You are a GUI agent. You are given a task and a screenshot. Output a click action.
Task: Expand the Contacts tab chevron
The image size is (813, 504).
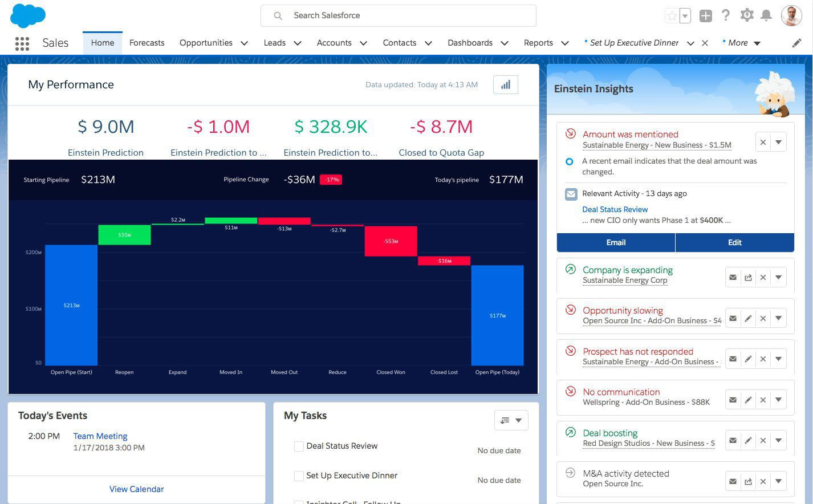pyautogui.click(x=428, y=43)
